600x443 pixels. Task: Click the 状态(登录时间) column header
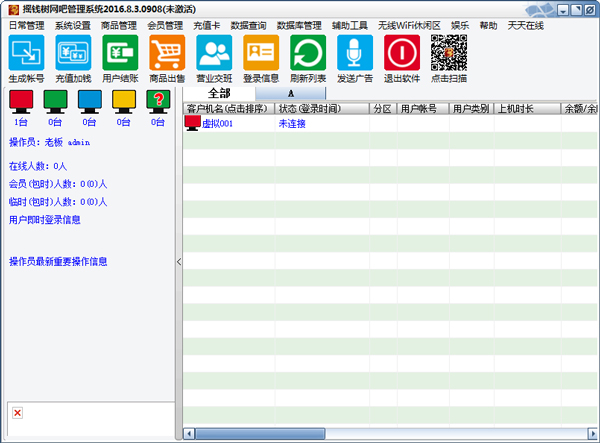(x=322, y=109)
